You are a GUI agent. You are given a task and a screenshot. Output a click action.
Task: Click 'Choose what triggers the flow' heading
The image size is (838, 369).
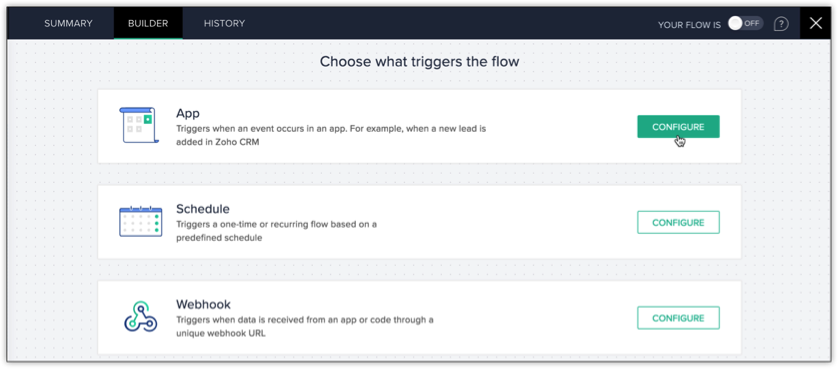[420, 62]
